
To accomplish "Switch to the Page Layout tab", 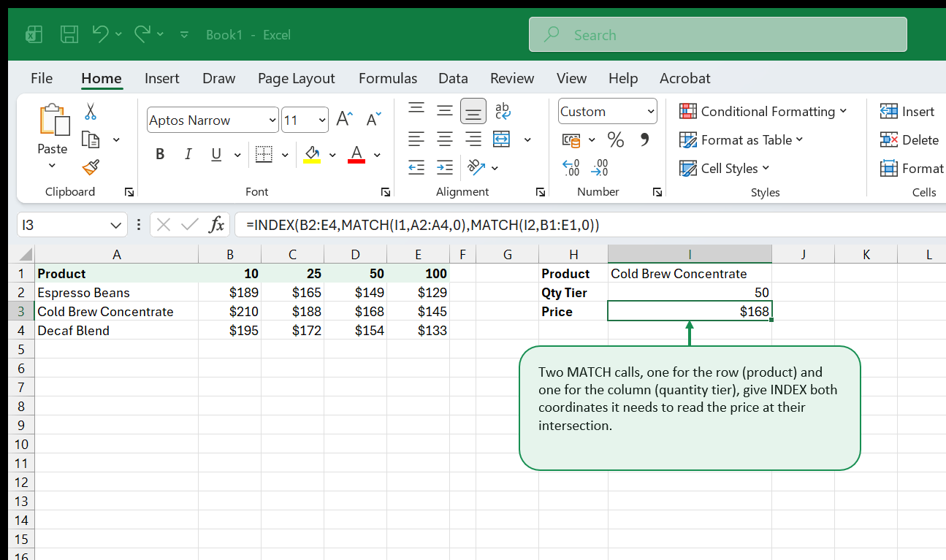I will [x=296, y=78].
